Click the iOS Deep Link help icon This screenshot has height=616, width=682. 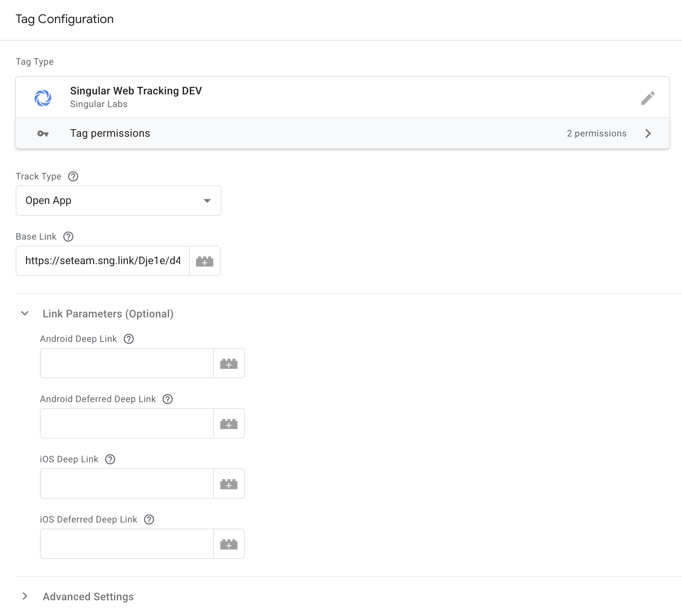pyautogui.click(x=110, y=459)
